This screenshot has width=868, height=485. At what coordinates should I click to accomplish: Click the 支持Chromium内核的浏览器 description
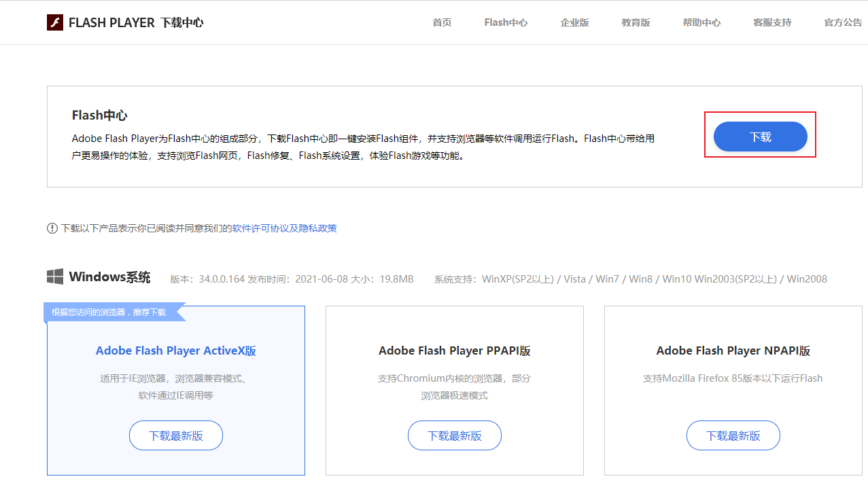455,387
